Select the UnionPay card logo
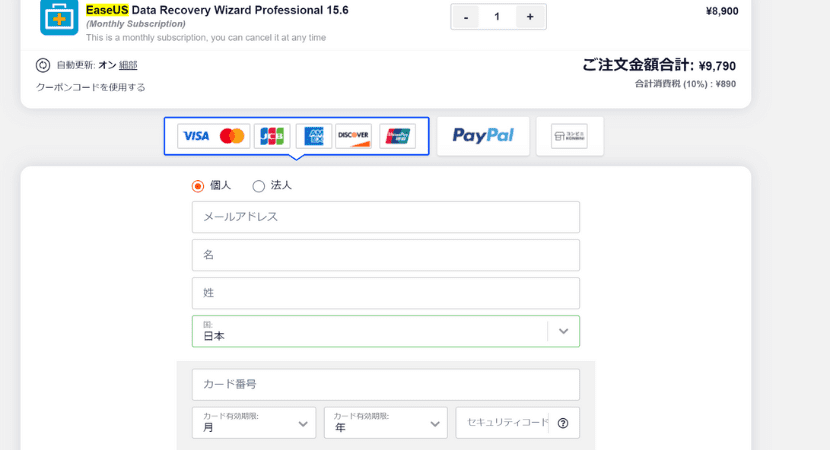 click(398, 136)
